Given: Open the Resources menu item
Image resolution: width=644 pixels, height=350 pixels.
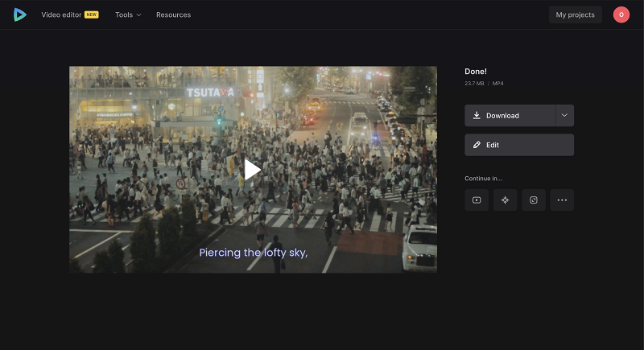Looking at the screenshot, I should (x=173, y=14).
